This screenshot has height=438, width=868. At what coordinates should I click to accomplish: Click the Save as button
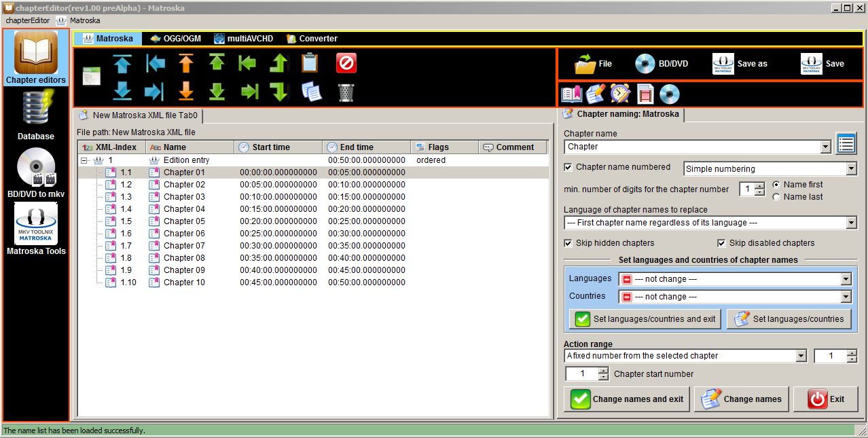click(740, 64)
